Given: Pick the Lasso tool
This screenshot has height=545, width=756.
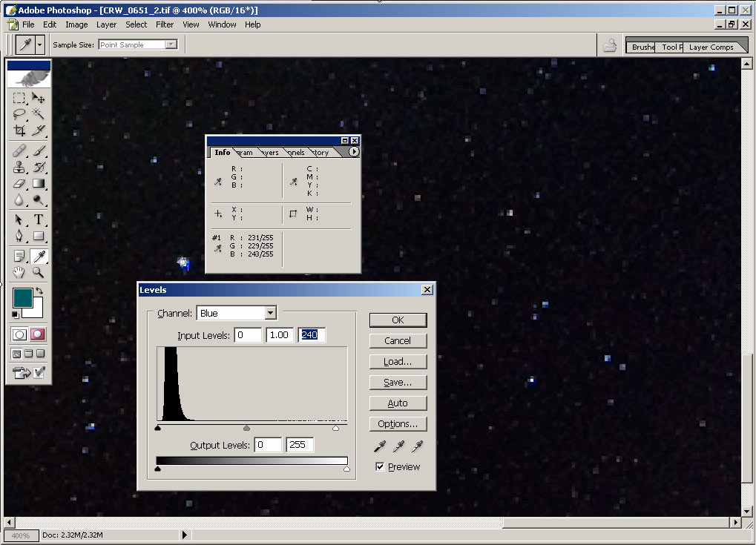Looking at the screenshot, I should point(19,114).
